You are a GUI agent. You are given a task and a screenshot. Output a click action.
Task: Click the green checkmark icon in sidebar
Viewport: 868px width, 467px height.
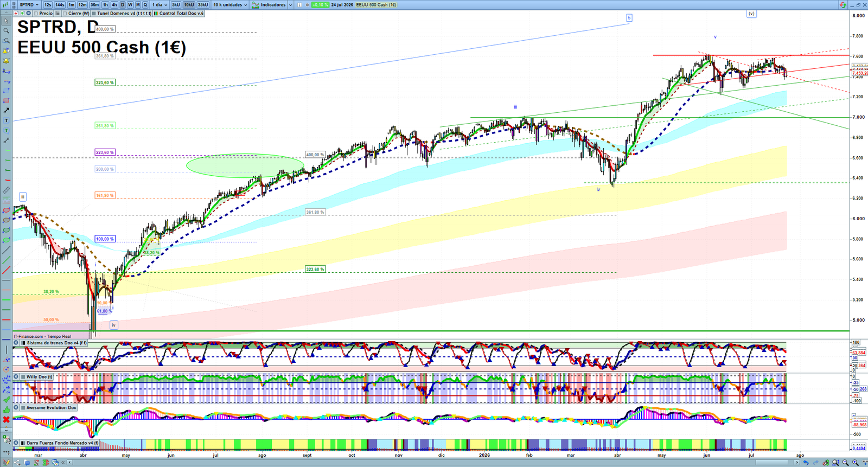7,399
